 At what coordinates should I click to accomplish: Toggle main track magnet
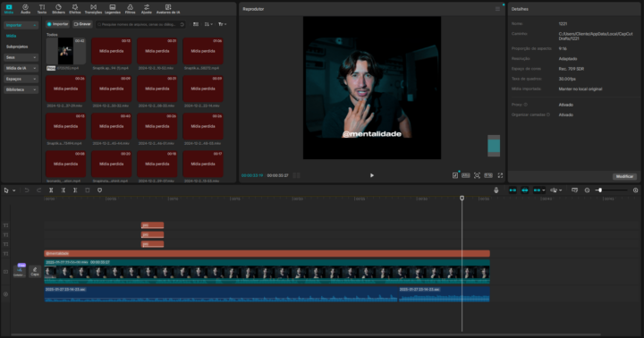[513, 190]
